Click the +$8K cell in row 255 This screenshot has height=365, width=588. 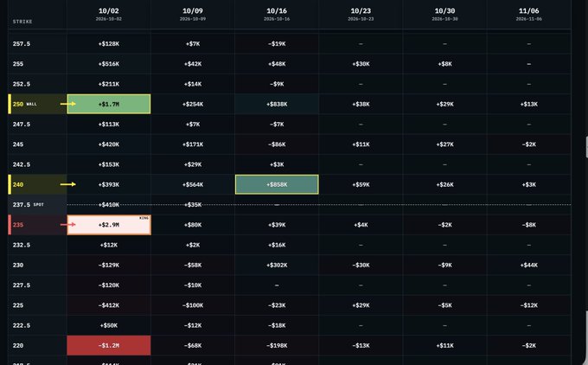pos(444,64)
